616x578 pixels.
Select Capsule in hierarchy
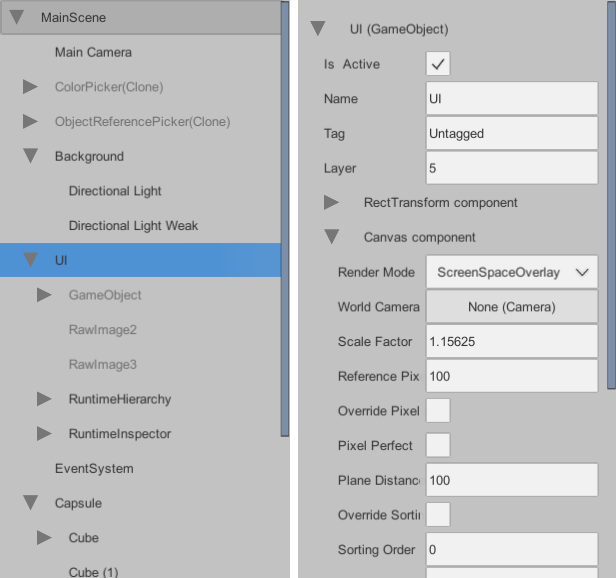[78, 503]
